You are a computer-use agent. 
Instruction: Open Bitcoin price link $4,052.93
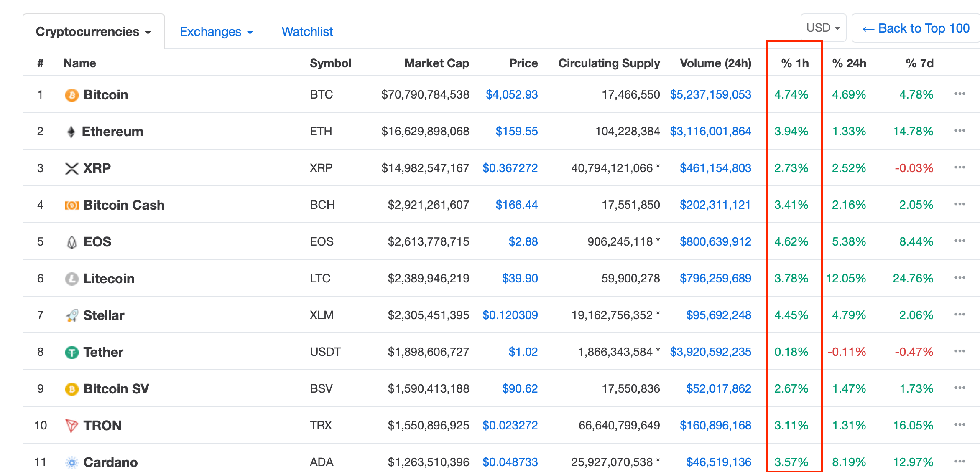click(x=511, y=95)
